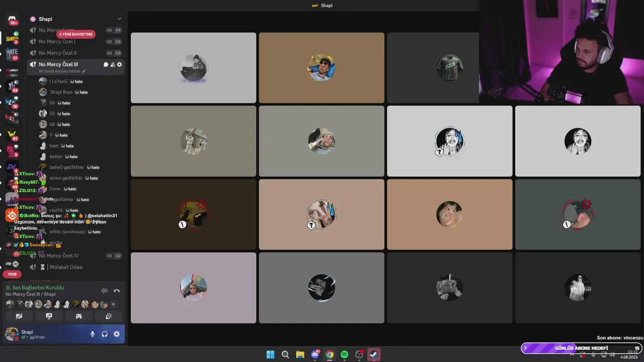Open the yellow W server icon

click(x=12, y=134)
